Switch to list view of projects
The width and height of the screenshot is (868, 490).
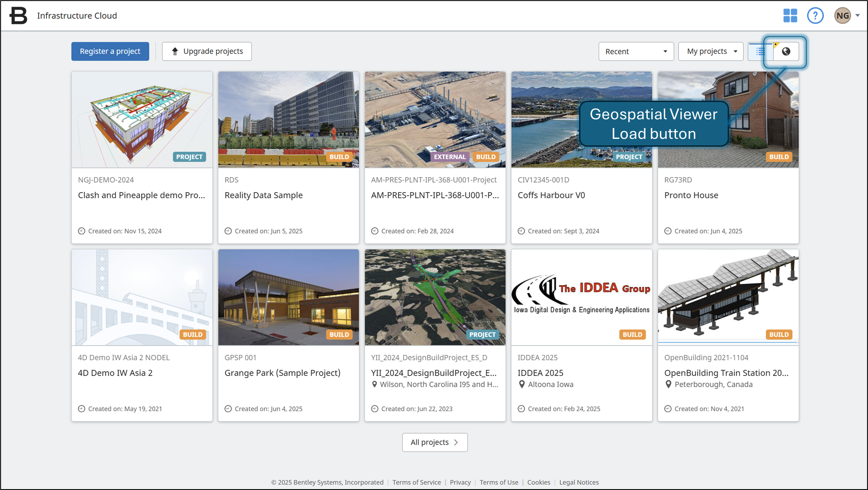pos(760,51)
